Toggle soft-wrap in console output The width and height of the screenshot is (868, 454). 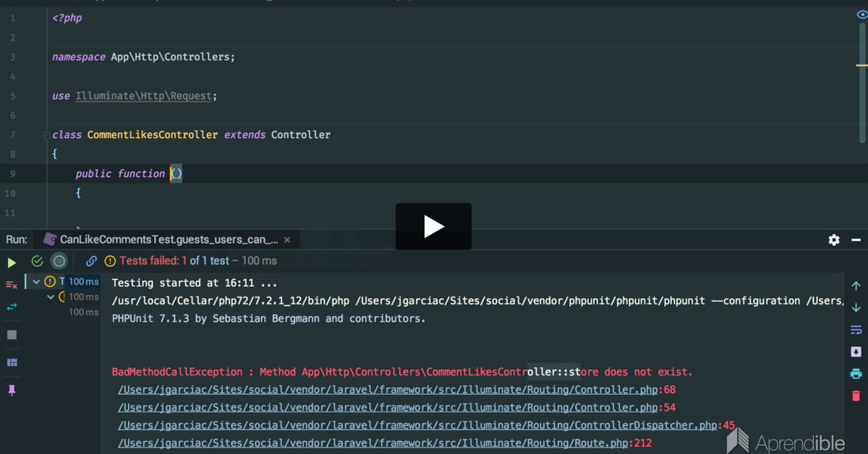[x=856, y=330]
